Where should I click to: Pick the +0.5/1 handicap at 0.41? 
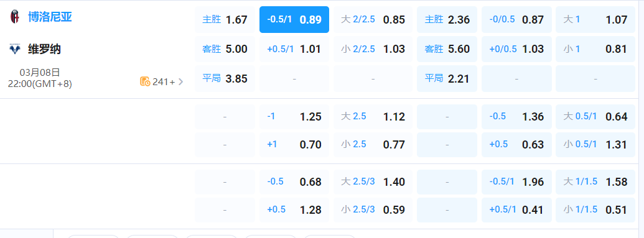(x=516, y=209)
